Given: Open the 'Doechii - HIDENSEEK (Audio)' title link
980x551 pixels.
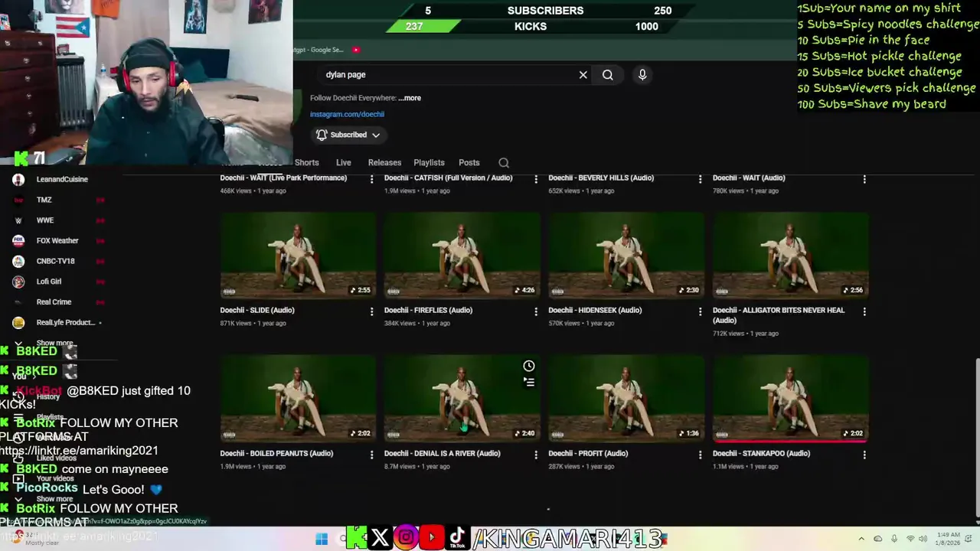Looking at the screenshot, I should click(x=595, y=310).
